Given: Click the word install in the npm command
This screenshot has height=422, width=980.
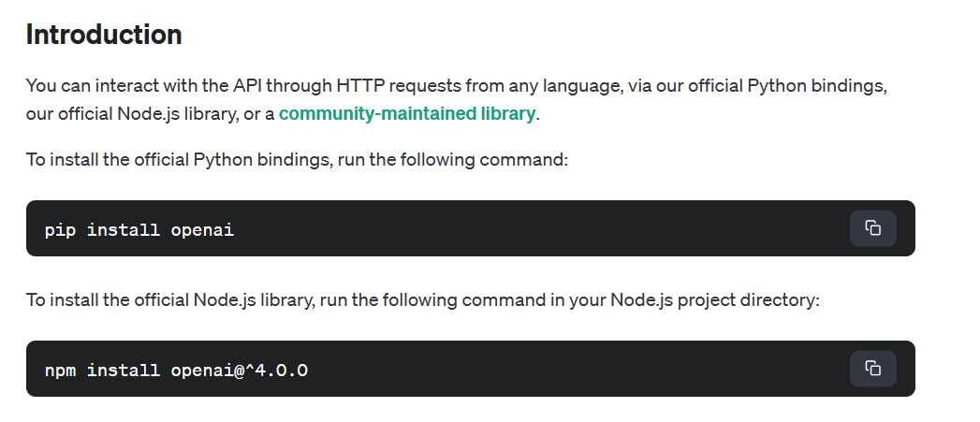Looking at the screenshot, I should [124, 370].
